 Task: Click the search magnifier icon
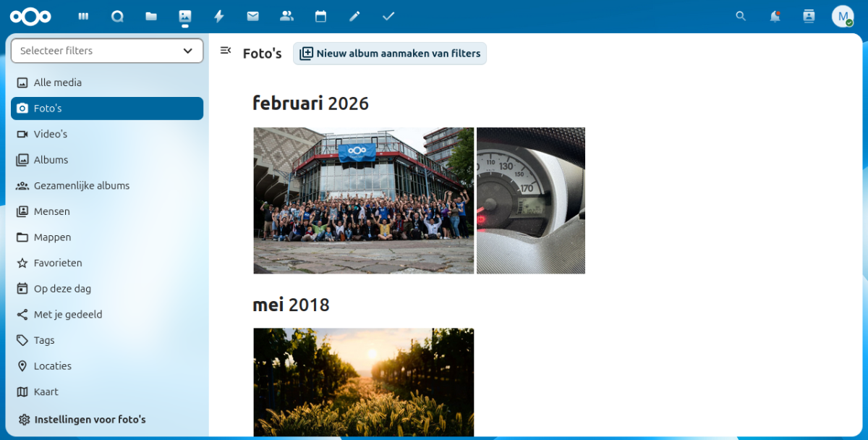pos(741,16)
